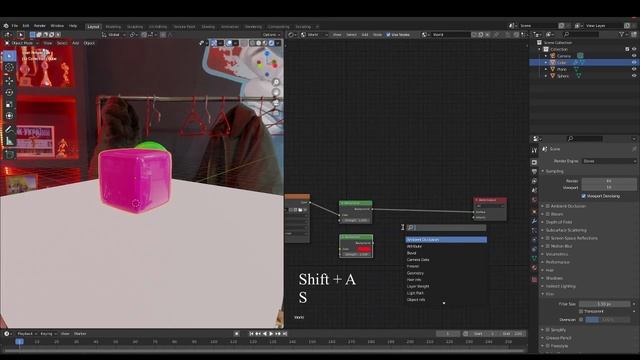Click the viewport zoom magnifier icon
The image size is (640, 360).
[x=276, y=82]
